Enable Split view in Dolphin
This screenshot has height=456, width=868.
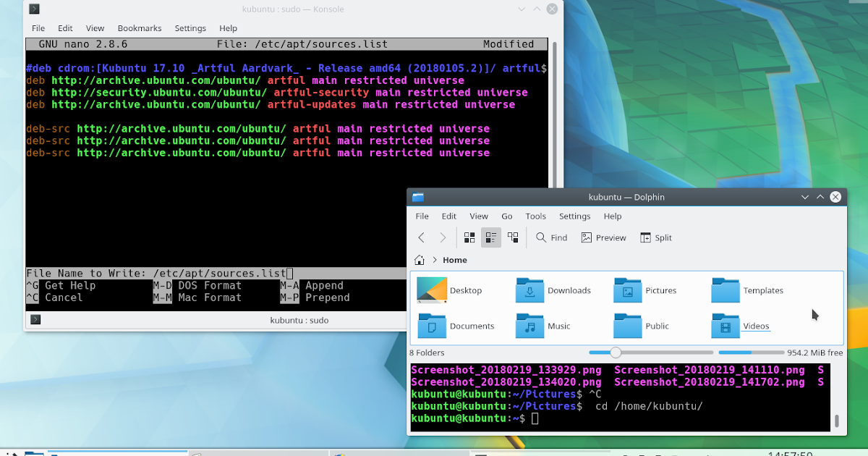pyautogui.click(x=655, y=237)
